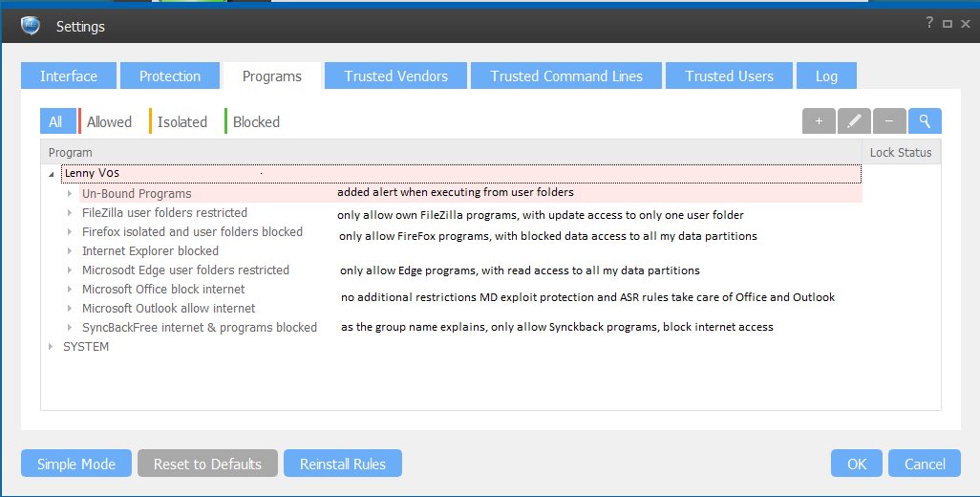The height and width of the screenshot is (497, 980).
Task: Expand SyncBackFree internet & programs blocked
Action: pyautogui.click(x=70, y=327)
